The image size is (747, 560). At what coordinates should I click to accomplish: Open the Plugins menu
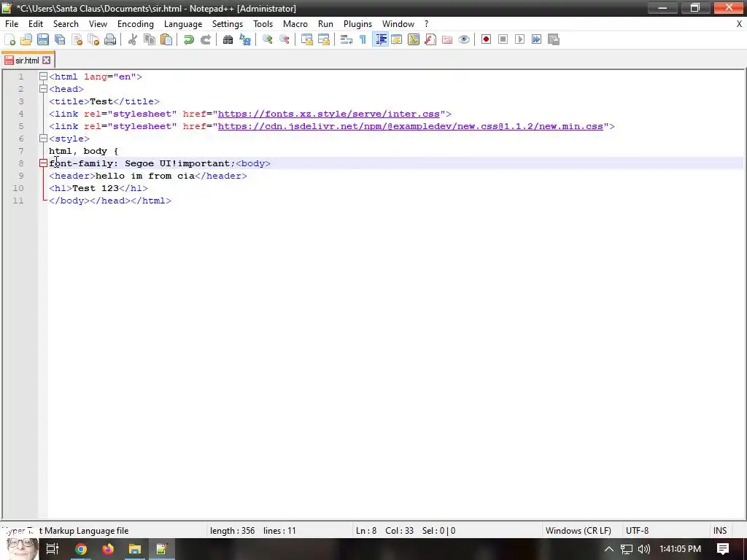click(x=357, y=24)
